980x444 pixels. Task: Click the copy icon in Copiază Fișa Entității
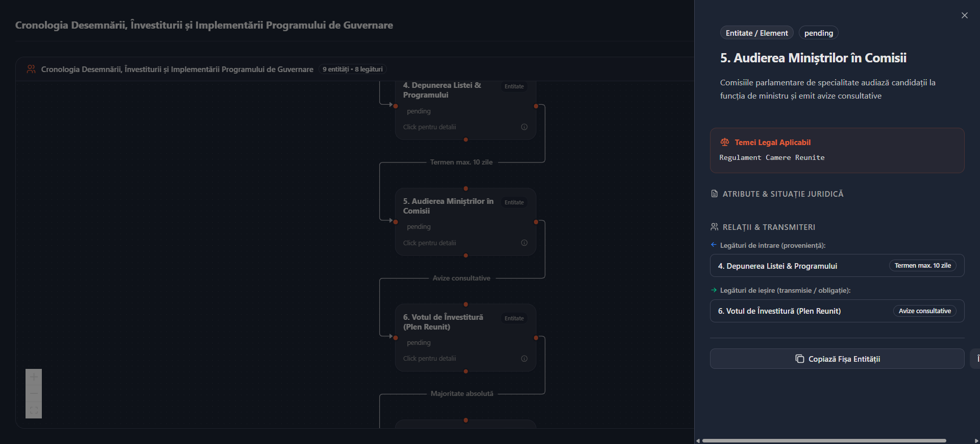800,359
